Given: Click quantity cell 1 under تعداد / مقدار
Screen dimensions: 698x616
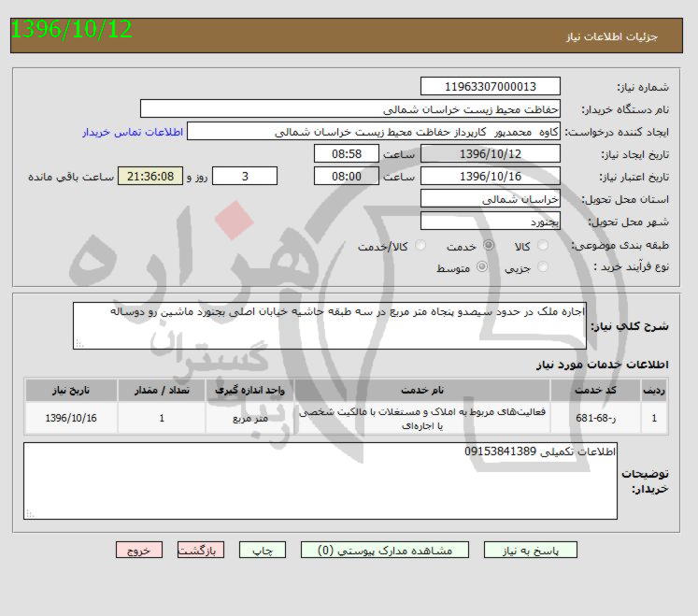Looking at the screenshot, I should click(162, 418).
